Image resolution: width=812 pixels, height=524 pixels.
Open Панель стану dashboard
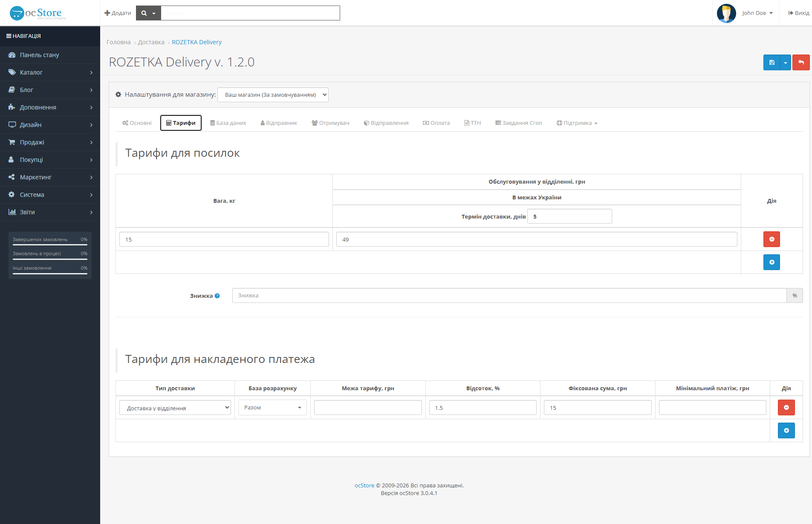tap(50, 55)
